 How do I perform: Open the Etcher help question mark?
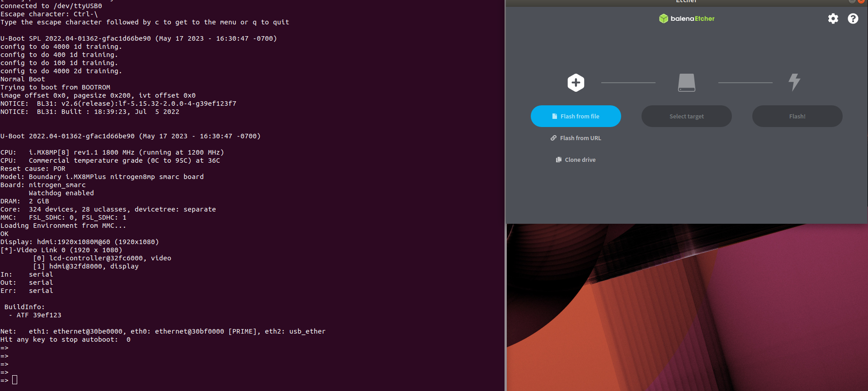pyautogui.click(x=853, y=19)
